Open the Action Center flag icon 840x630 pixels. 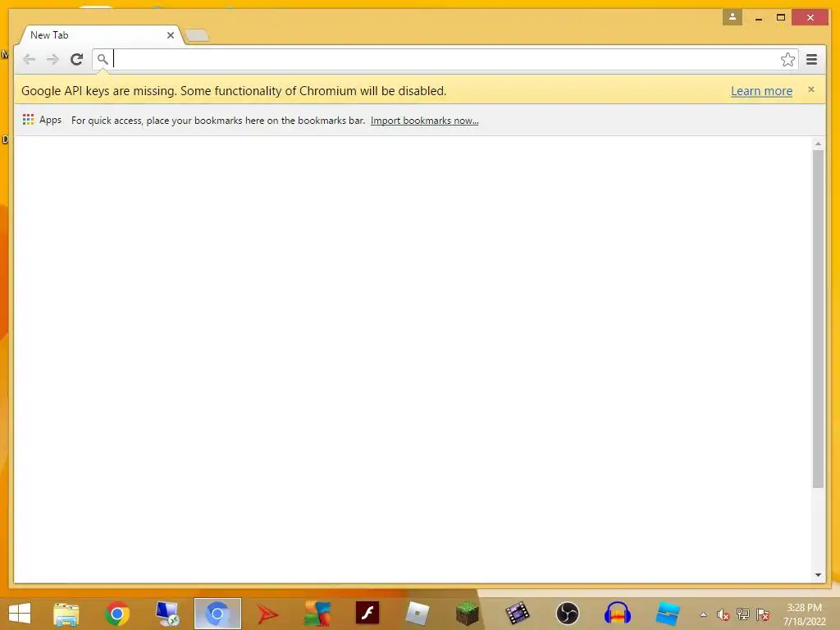click(763, 614)
